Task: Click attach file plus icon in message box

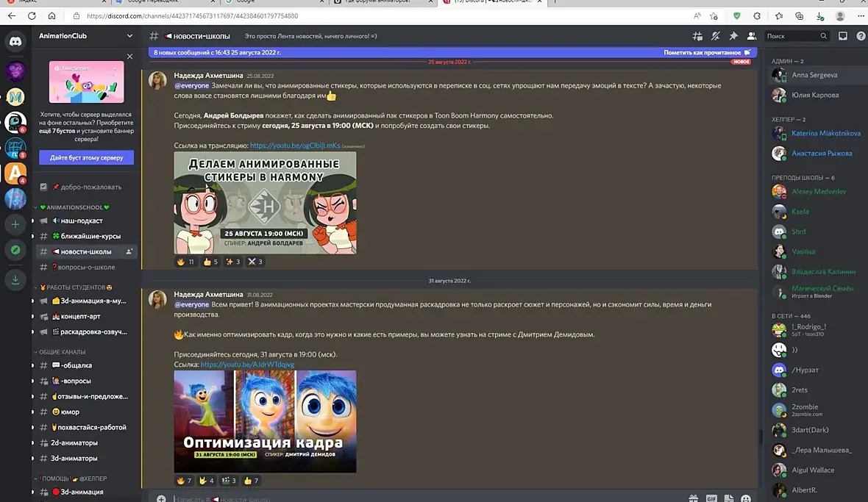Action: click(x=161, y=498)
